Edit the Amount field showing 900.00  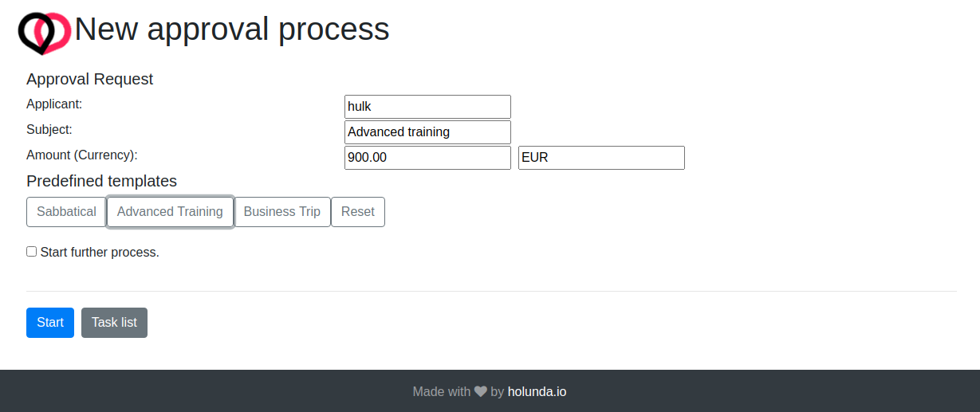point(427,158)
